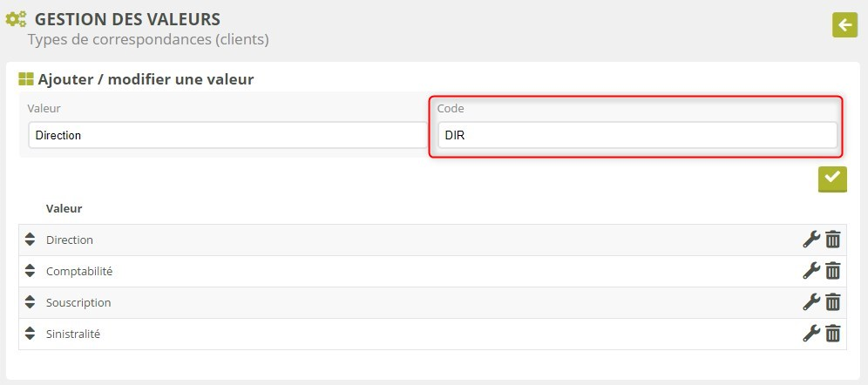Open the wrench editor for Sinistralité

click(811, 334)
